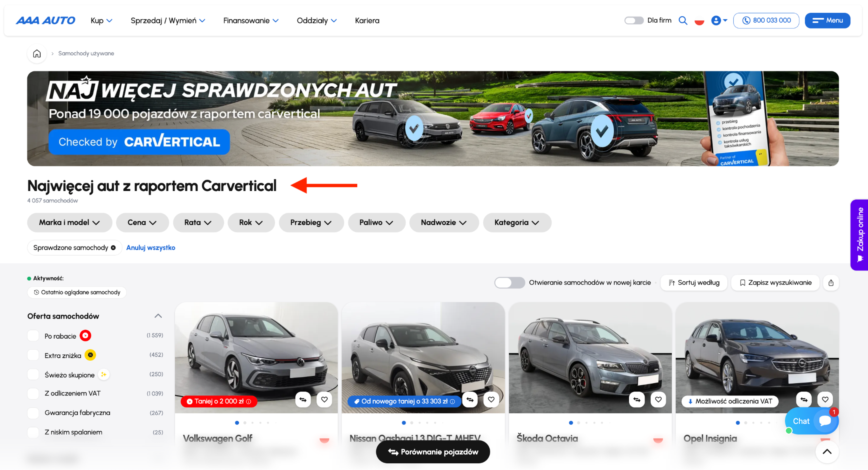The height and width of the screenshot is (470, 868).
Task: Favorite the Nissan Qashqai with heart icon
Action: pos(491,399)
